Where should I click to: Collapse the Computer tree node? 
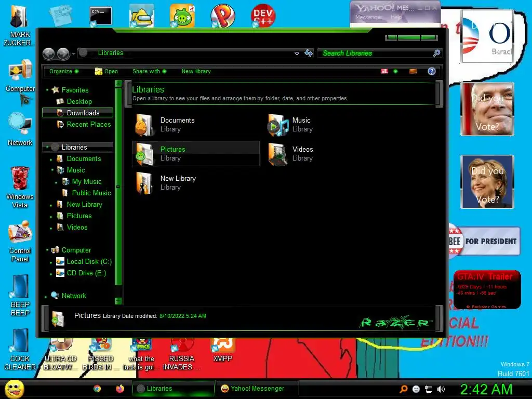(47, 250)
